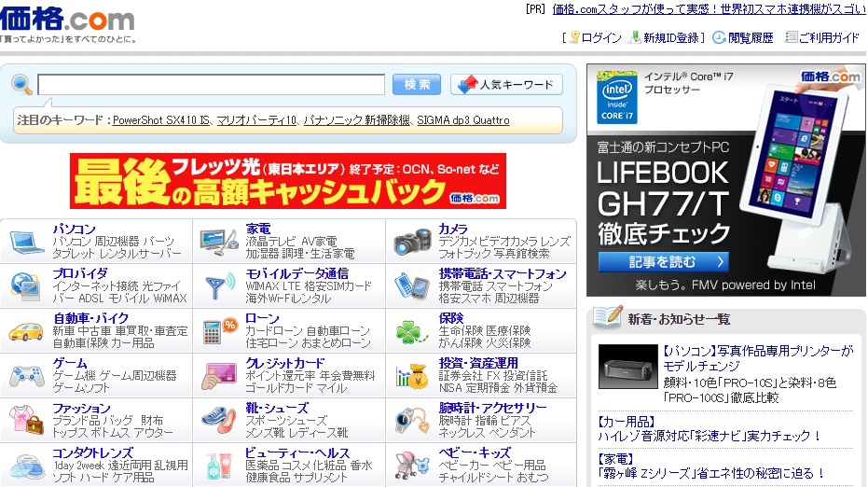Click the key icon beside ログイン
This screenshot has height=487, width=868.
point(574,37)
